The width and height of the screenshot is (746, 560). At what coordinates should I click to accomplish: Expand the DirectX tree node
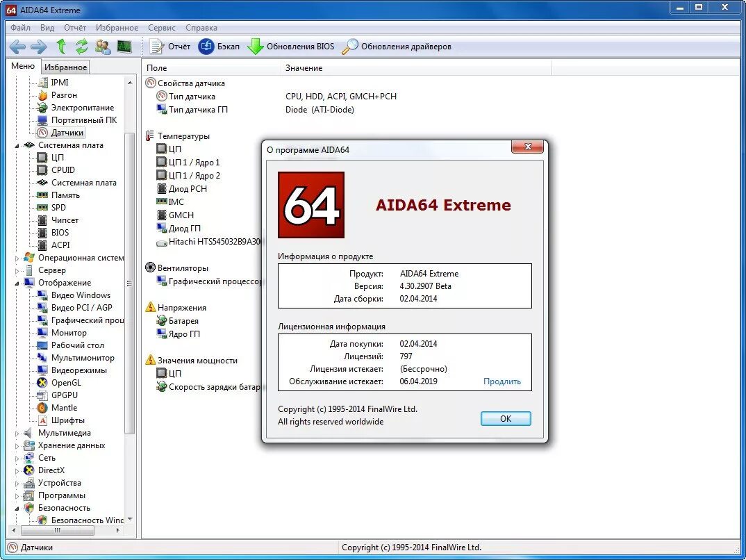17,471
